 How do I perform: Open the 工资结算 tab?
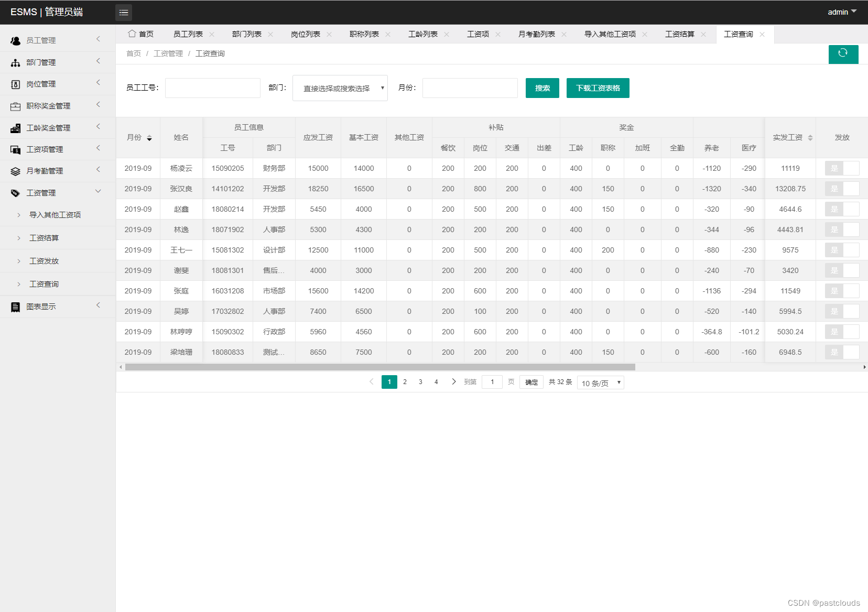[679, 34]
